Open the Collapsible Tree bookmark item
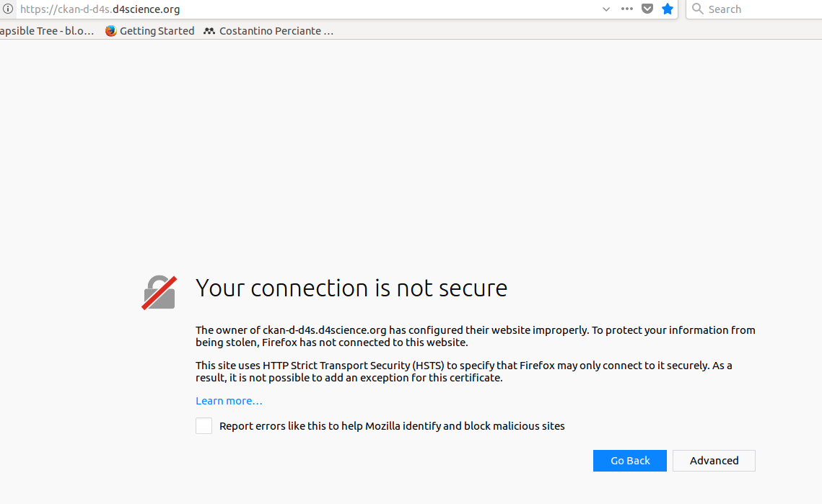Screen dimensions: 822x504 [x=47, y=31]
